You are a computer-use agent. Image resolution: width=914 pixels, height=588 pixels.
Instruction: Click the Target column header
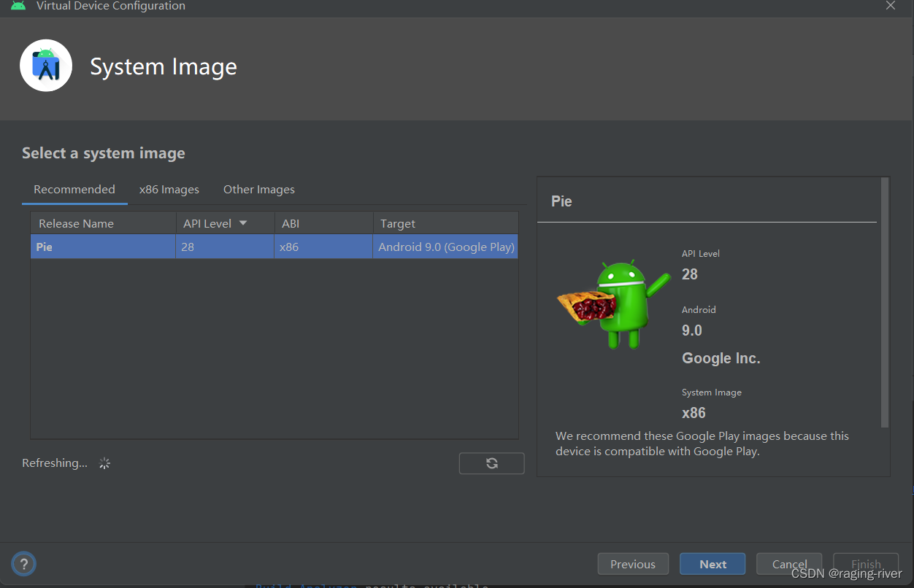(445, 224)
